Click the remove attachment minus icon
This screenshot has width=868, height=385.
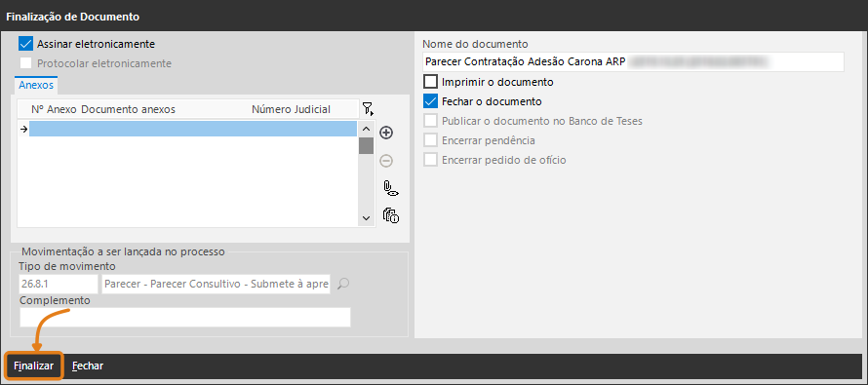(x=386, y=161)
